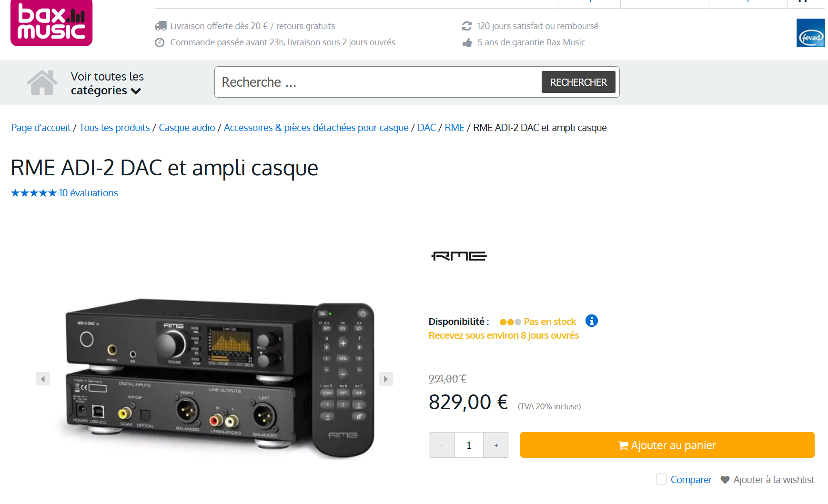Go to the DAC breadcrumb category
Image resolution: width=828 pixels, height=504 pixels.
[426, 128]
